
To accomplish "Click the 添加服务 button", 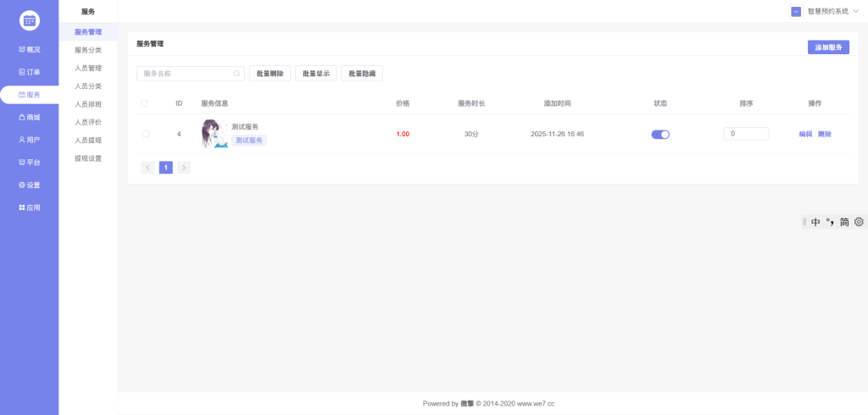I will point(828,47).
